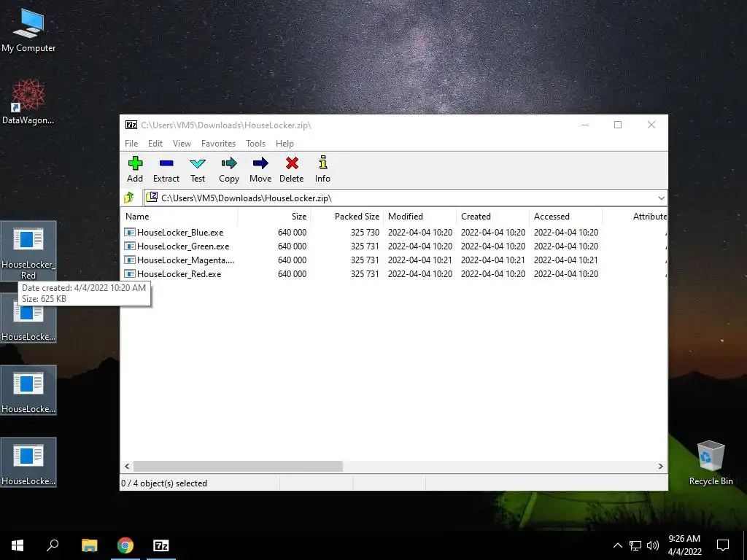The image size is (747, 560).
Task: Click the 2022-04-04 10:21 Modified cell
Action: tap(419, 260)
